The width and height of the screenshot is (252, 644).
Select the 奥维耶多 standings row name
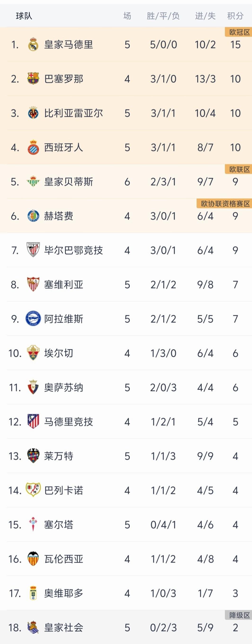[63, 593]
